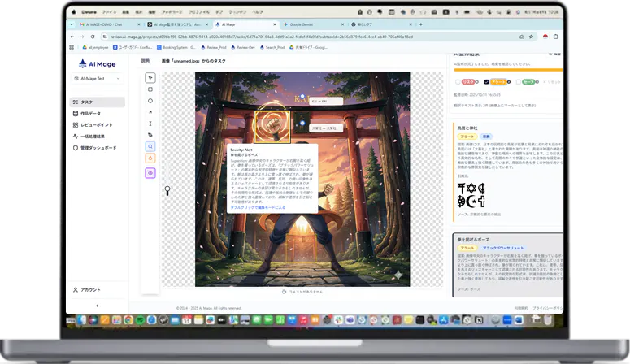Viewport: 630px width, 364px height.
Task: Uncheck the orange アラート filter checkbox
Action: pos(487,82)
